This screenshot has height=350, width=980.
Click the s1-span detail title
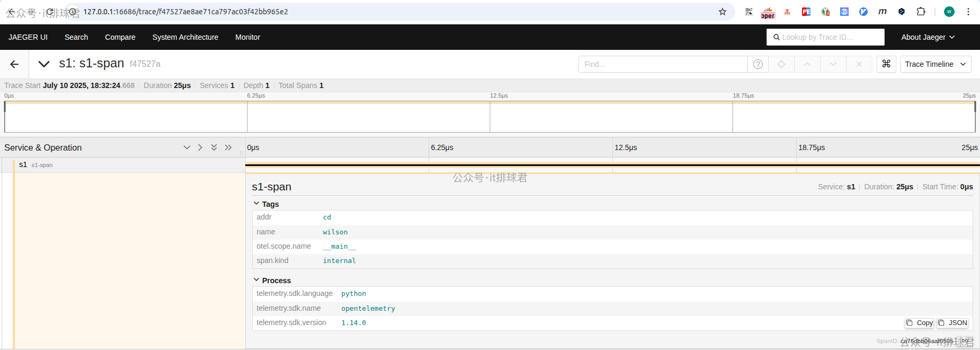(x=272, y=187)
